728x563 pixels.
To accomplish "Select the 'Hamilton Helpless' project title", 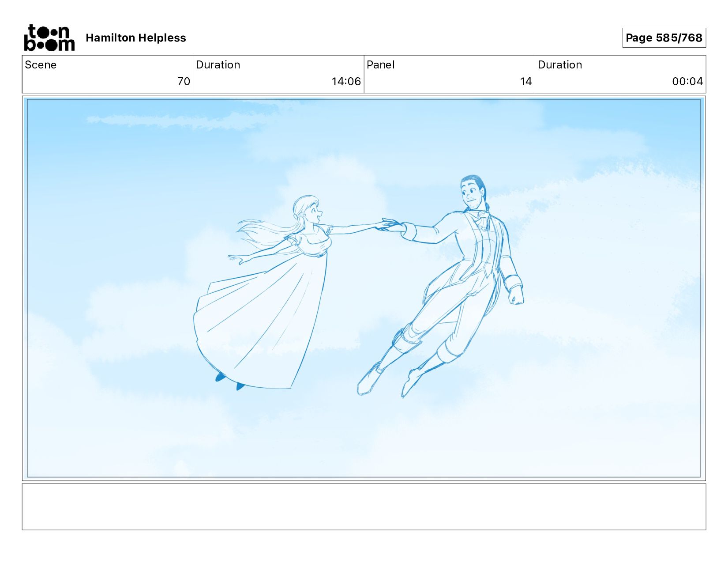I will 136,38.
